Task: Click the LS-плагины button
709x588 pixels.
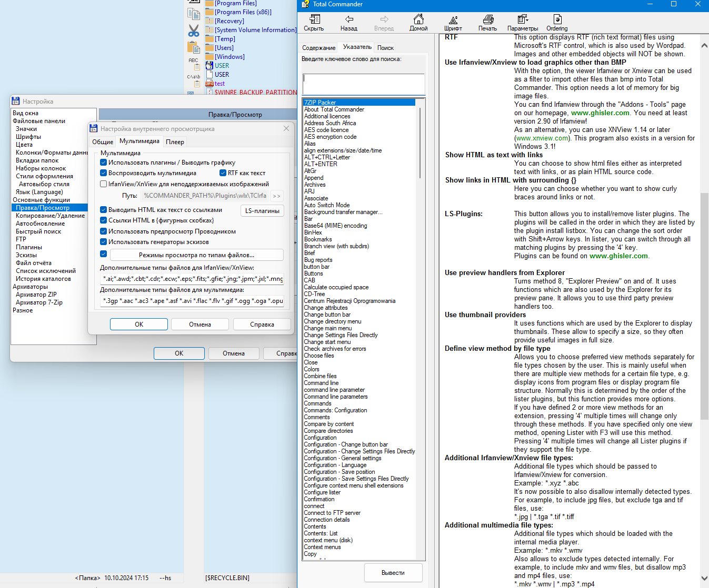Action: (x=263, y=211)
